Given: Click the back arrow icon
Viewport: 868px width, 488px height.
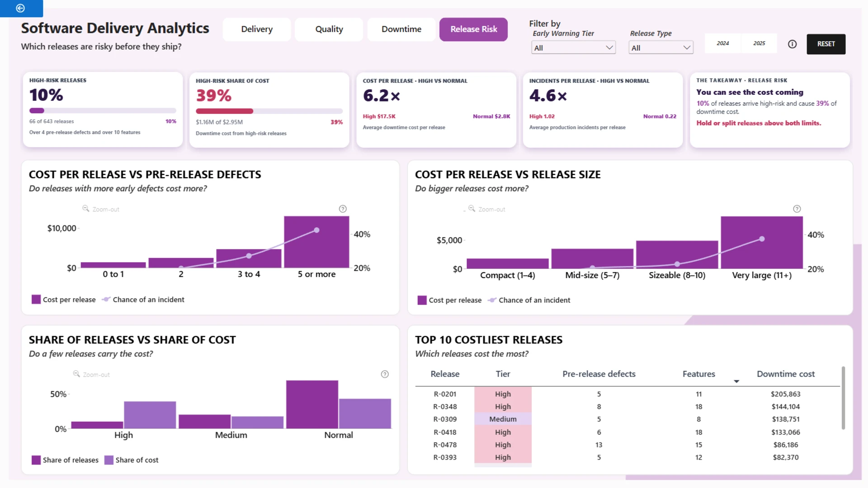Looking at the screenshot, I should tap(20, 8).
